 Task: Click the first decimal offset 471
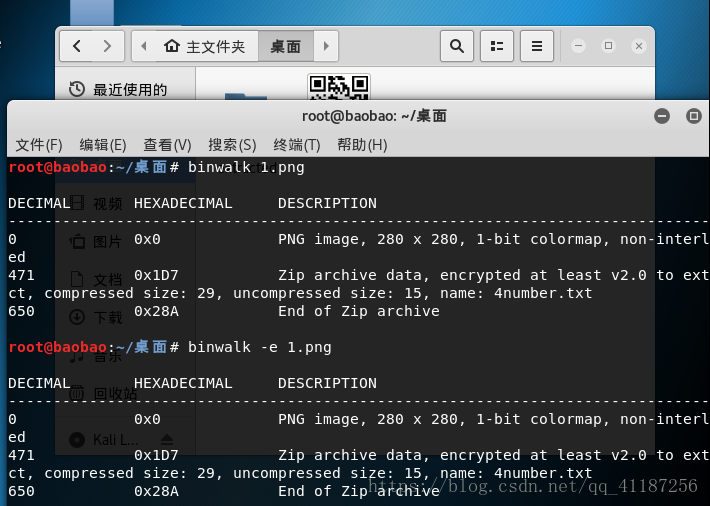(x=21, y=275)
